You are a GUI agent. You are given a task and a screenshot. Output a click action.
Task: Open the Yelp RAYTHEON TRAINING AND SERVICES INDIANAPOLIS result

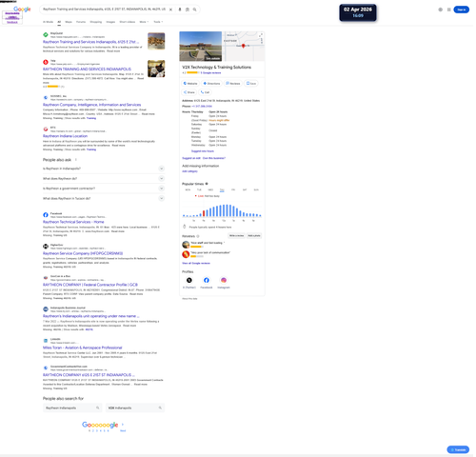coord(87,70)
